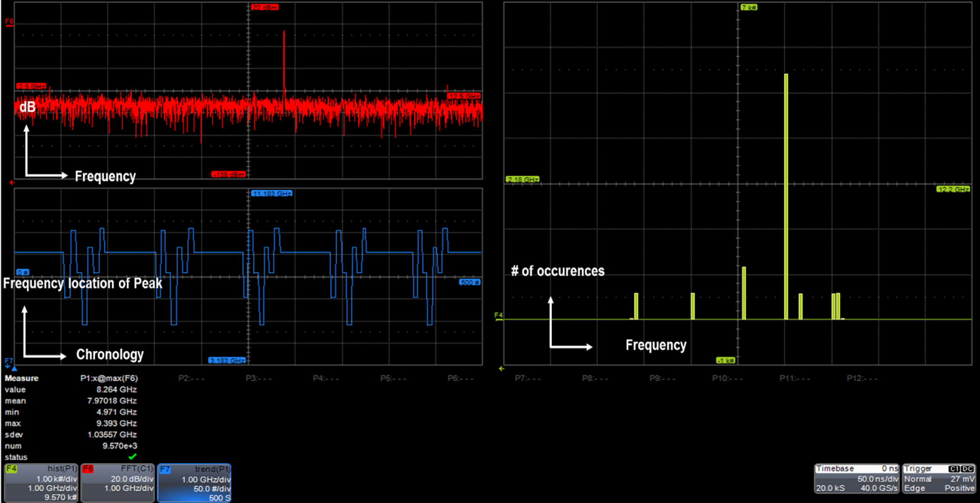The image size is (980, 503).
Task: Open the Timebase settings box
Action: point(856,478)
